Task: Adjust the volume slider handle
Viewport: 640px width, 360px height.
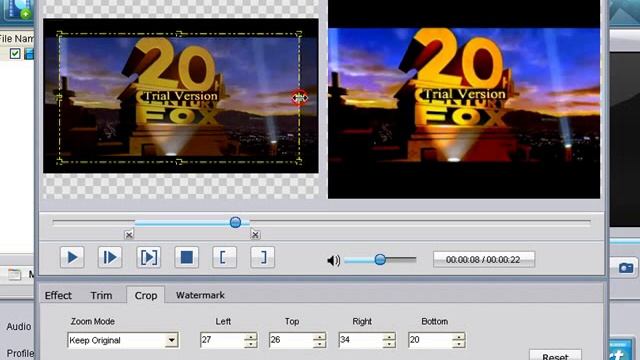Action: pyautogui.click(x=380, y=259)
